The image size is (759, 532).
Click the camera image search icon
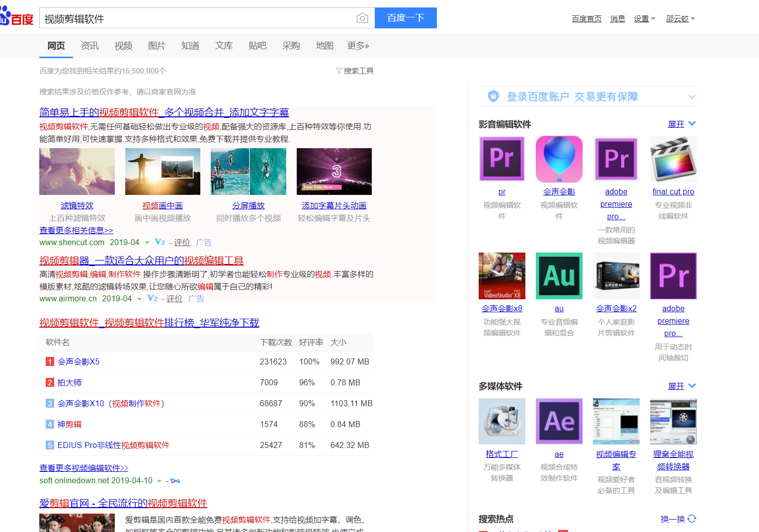point(362,18)
